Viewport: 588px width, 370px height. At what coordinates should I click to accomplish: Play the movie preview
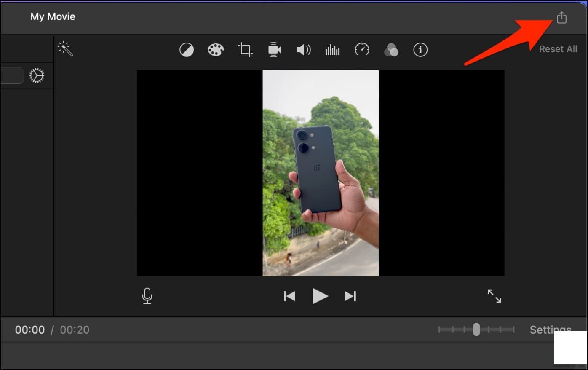point(320,296)
